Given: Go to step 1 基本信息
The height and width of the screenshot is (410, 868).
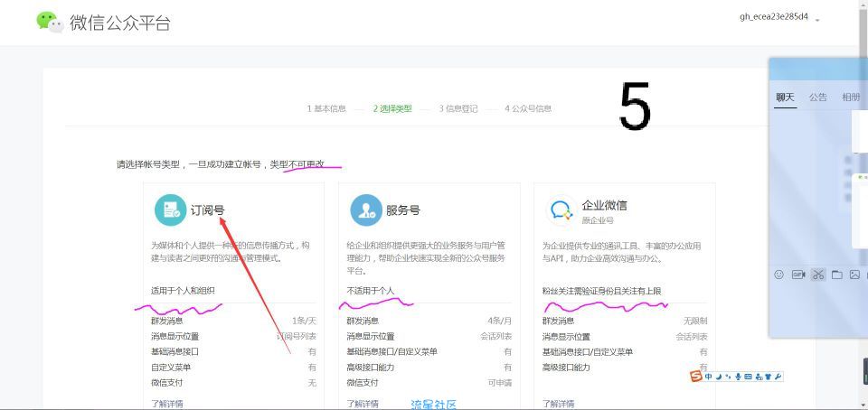Looking at the screenshot, I should point(326,109).
